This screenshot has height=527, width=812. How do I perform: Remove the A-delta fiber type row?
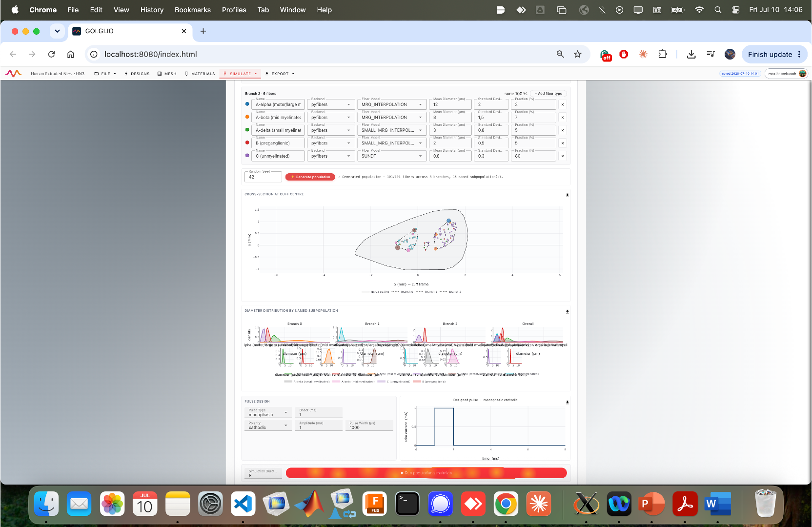tap(563, 130)
